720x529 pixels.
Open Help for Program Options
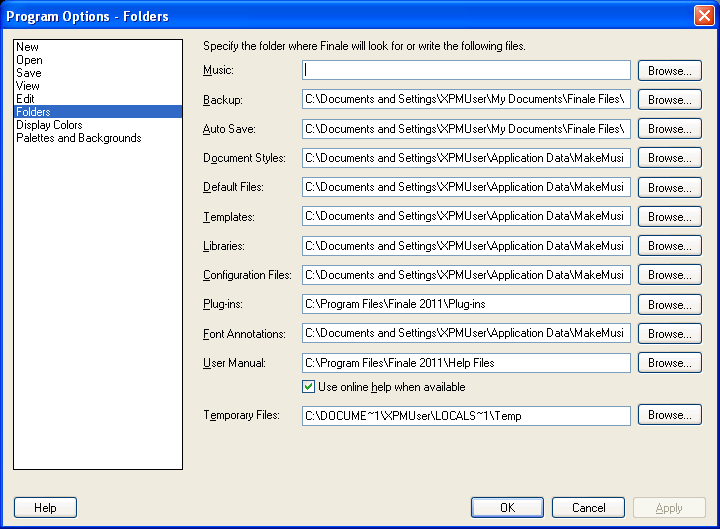click(x=45, y=508)
